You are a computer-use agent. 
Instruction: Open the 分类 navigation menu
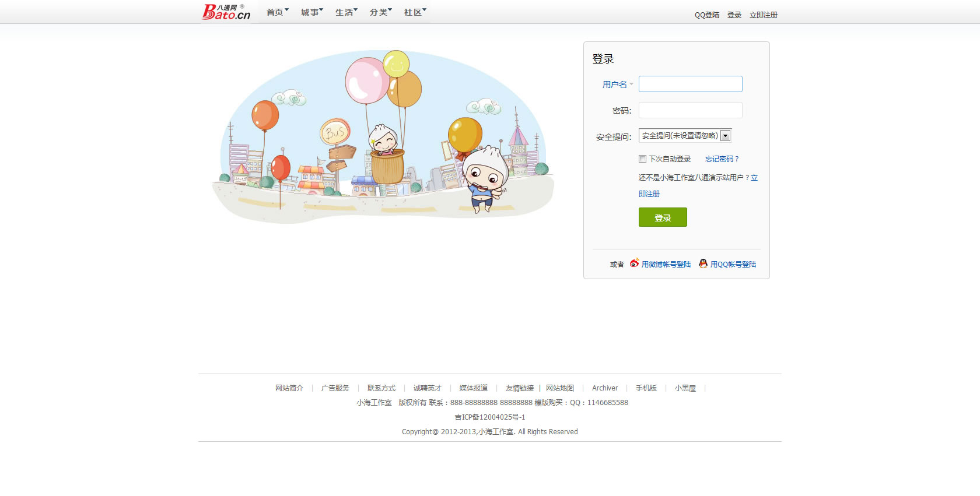pyautogui.click(x=380, y=12)
